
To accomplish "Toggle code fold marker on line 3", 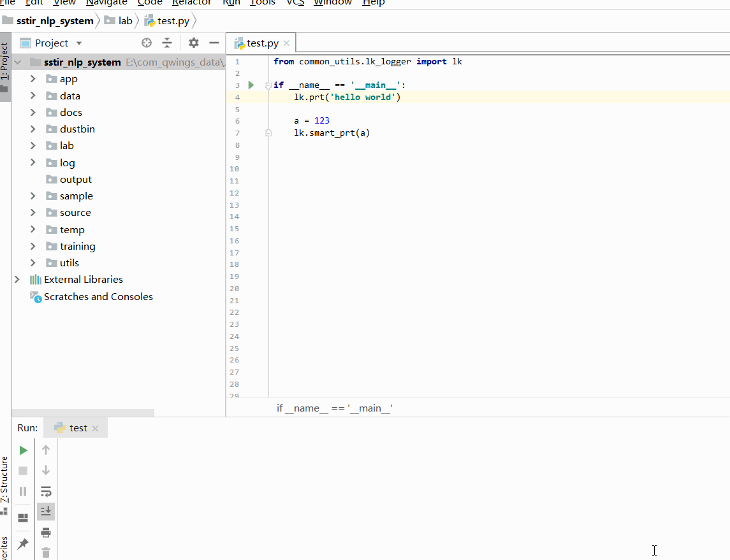I will point(268,85).
